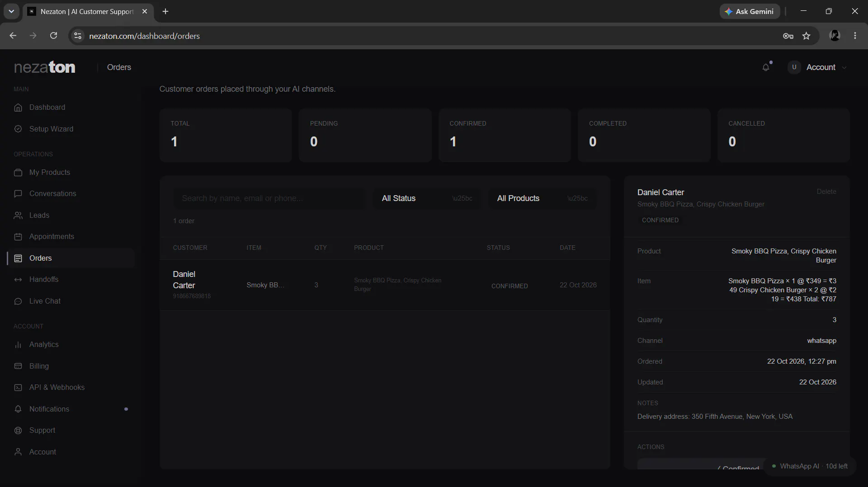This screenshot has width=868, height=487.
Task: Click the TOTAL orders stat card
Action: pos(226,135)
